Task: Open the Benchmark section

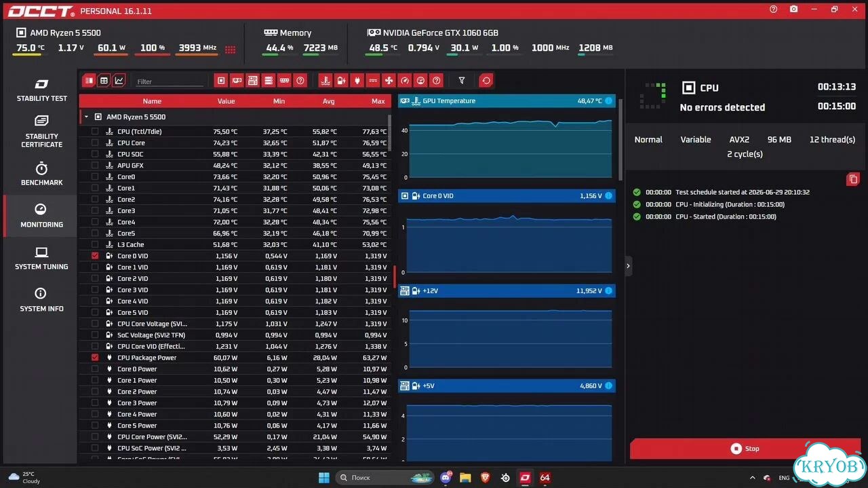Action: (x=41, y=174)
